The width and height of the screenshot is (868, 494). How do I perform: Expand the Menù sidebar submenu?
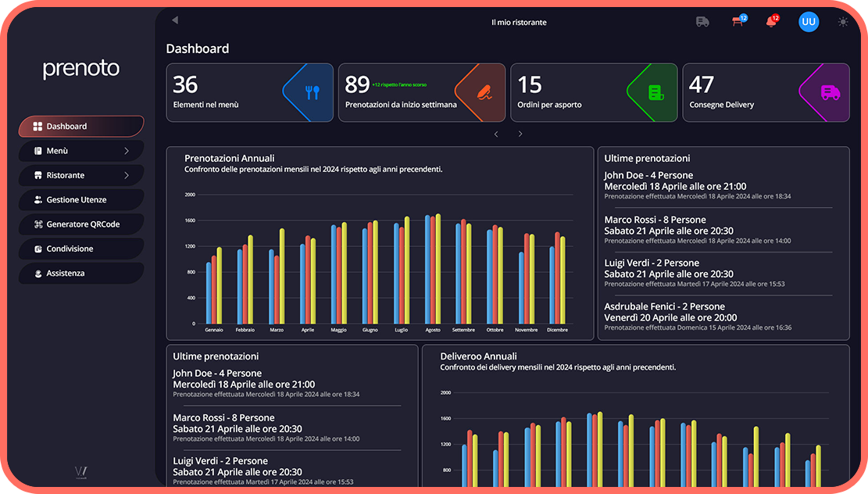(127, 151)
